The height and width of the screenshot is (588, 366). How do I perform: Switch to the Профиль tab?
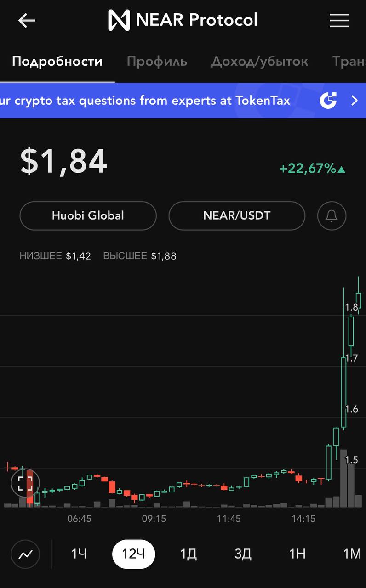click(x=157, y=62)
